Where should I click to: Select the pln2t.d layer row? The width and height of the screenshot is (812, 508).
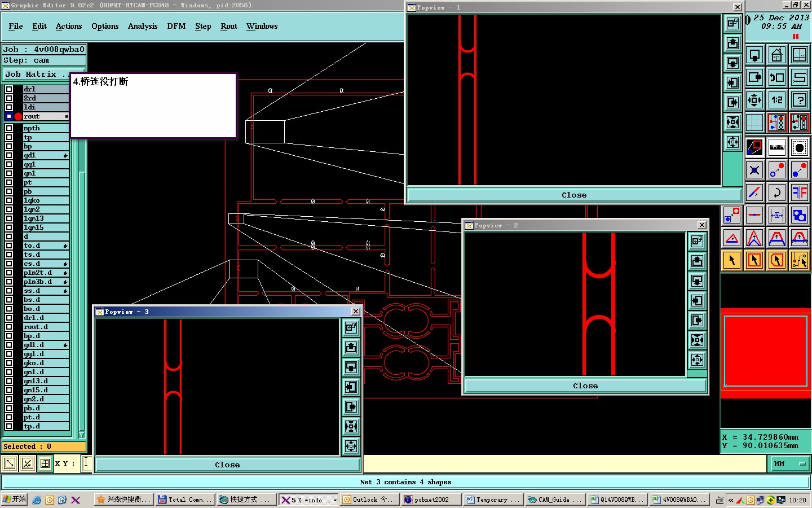click(x=46, y=273)
